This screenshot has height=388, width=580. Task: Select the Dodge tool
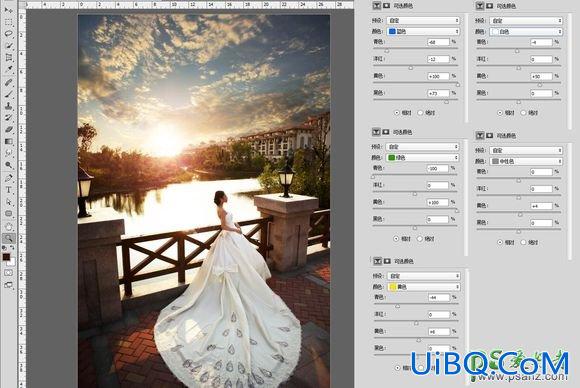click(x=8, y=165)
